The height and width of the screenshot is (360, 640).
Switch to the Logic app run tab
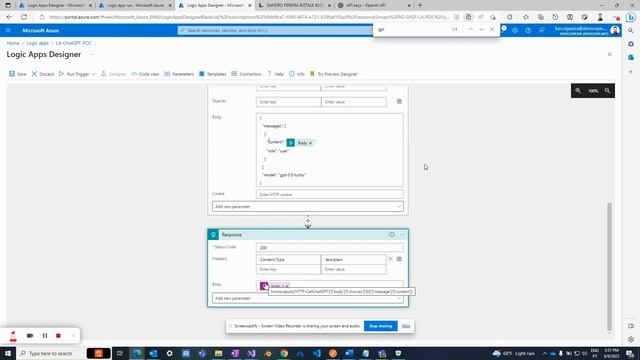[x=135, y=5]
